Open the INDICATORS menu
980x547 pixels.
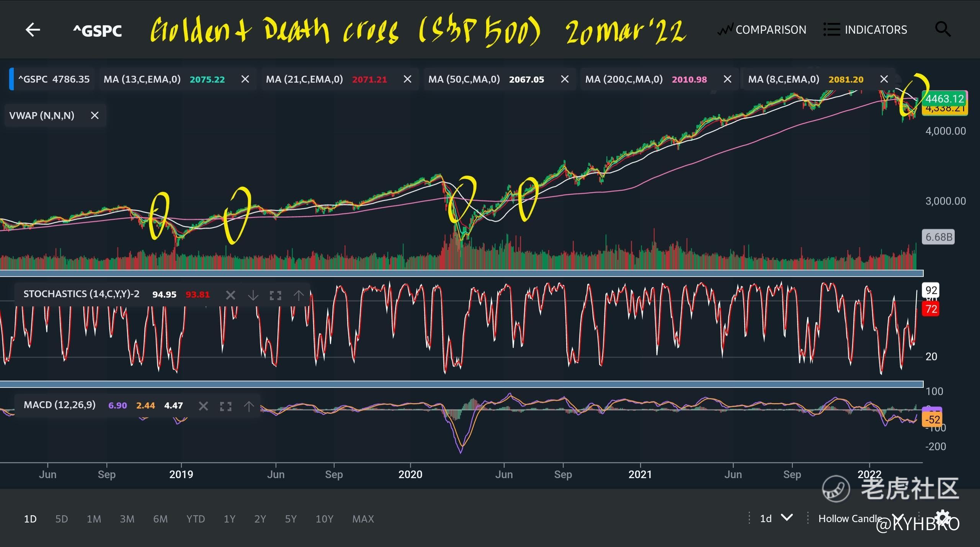[x=865, y=30]
